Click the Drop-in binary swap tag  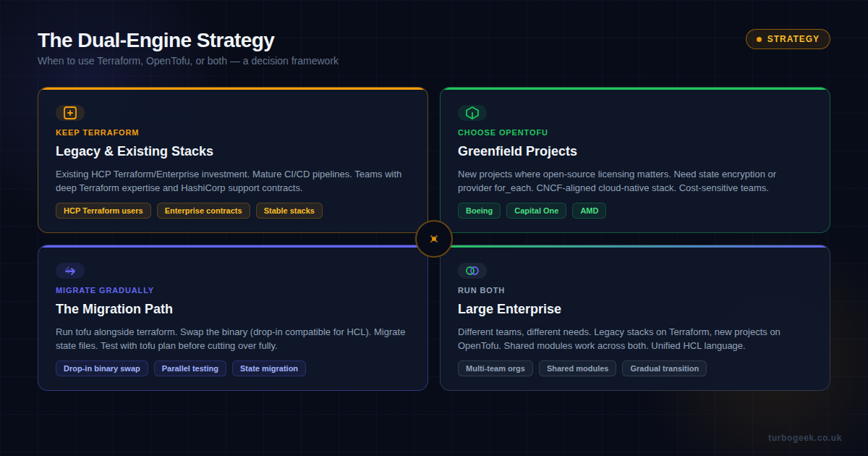click(x=101, y=368)
